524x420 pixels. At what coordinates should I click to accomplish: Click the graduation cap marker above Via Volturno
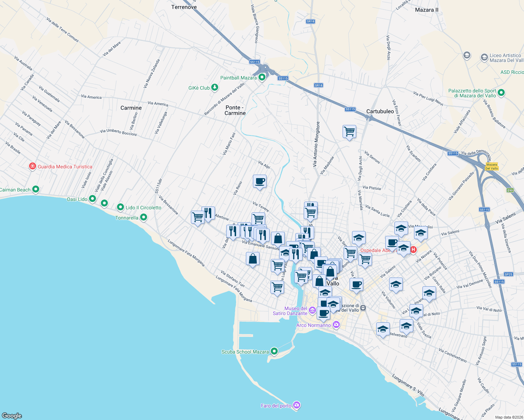click(x=396, y=284)
